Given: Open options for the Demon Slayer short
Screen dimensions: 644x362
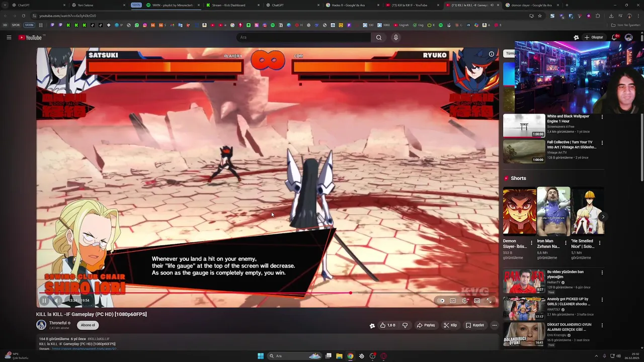Looking at the screenshot, I should point(531,243).
